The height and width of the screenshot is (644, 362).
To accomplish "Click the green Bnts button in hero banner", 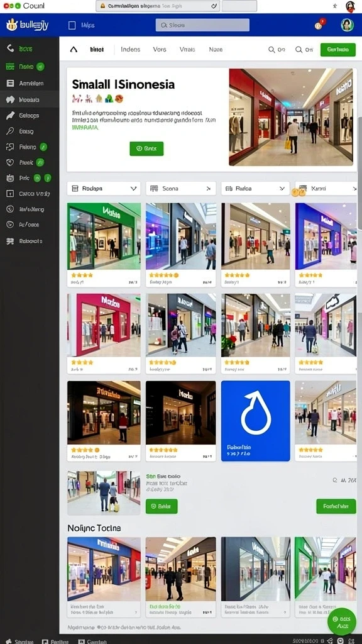I will 146,148.
